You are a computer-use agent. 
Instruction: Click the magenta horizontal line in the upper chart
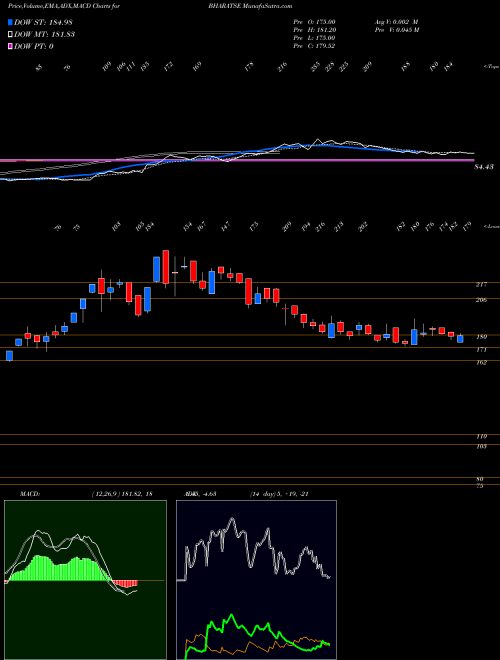coord(237,160)
